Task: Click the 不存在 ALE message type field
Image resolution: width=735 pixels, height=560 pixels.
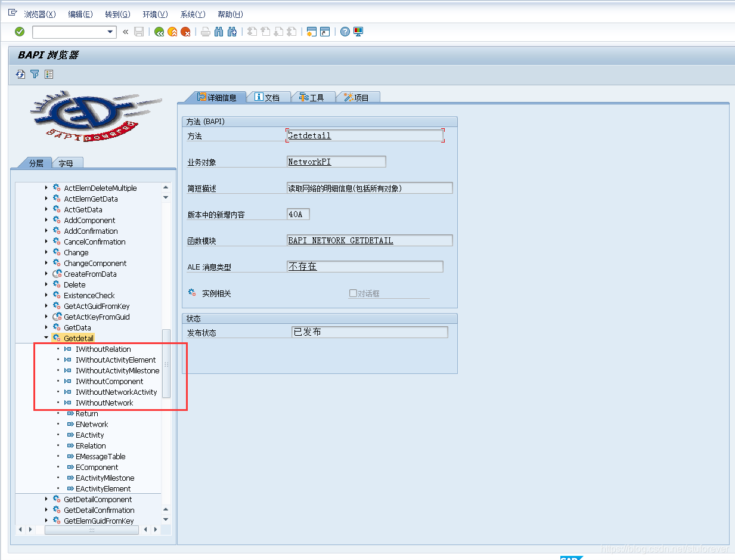Action: tap(365, 267)
